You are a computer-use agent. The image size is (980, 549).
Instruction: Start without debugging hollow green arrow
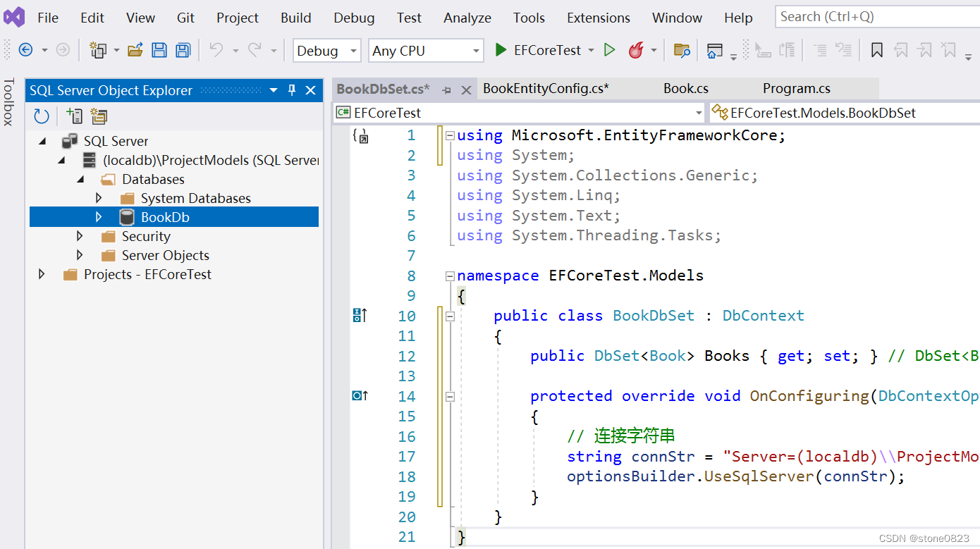(610, 50)
